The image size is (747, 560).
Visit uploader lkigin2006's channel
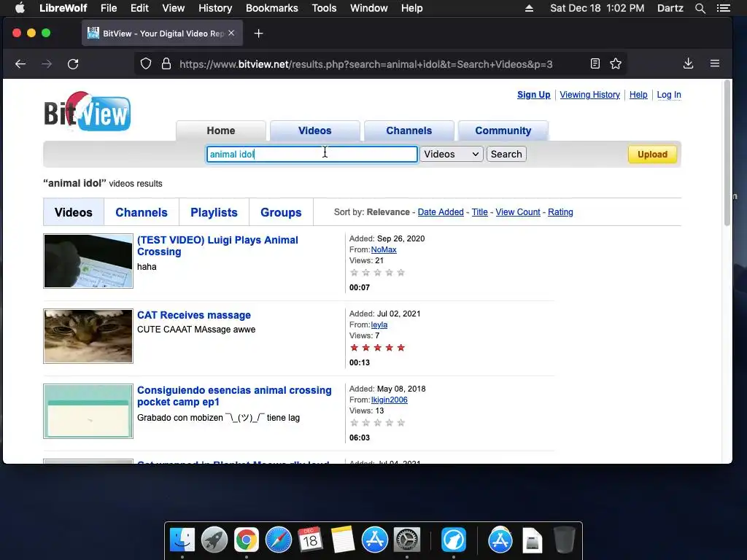coord(390,400)
